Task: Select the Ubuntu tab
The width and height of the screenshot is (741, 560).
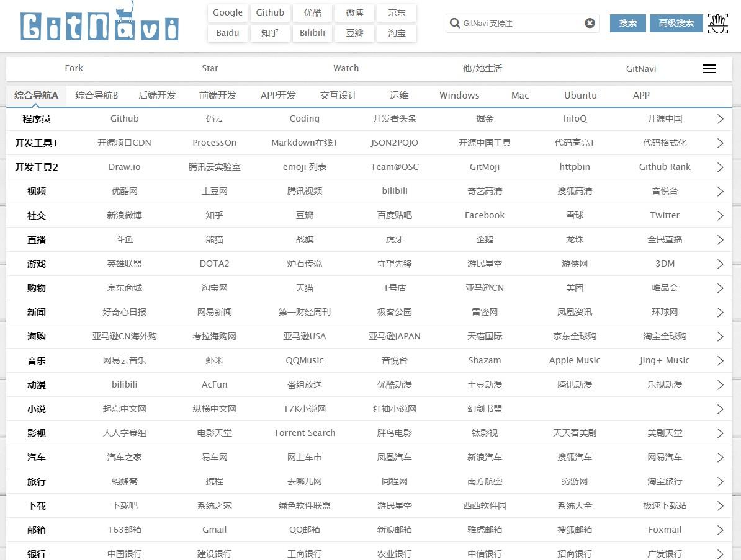Action: (x=580, y=96)
